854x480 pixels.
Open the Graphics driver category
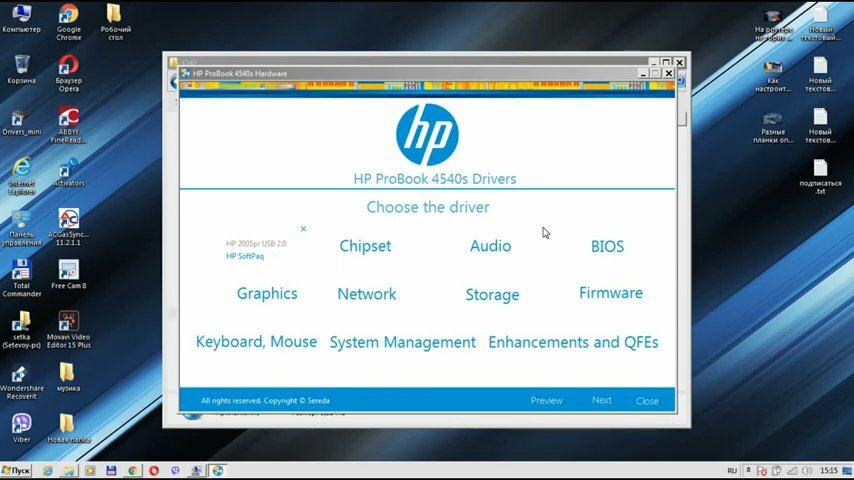[x=267, y=294]
